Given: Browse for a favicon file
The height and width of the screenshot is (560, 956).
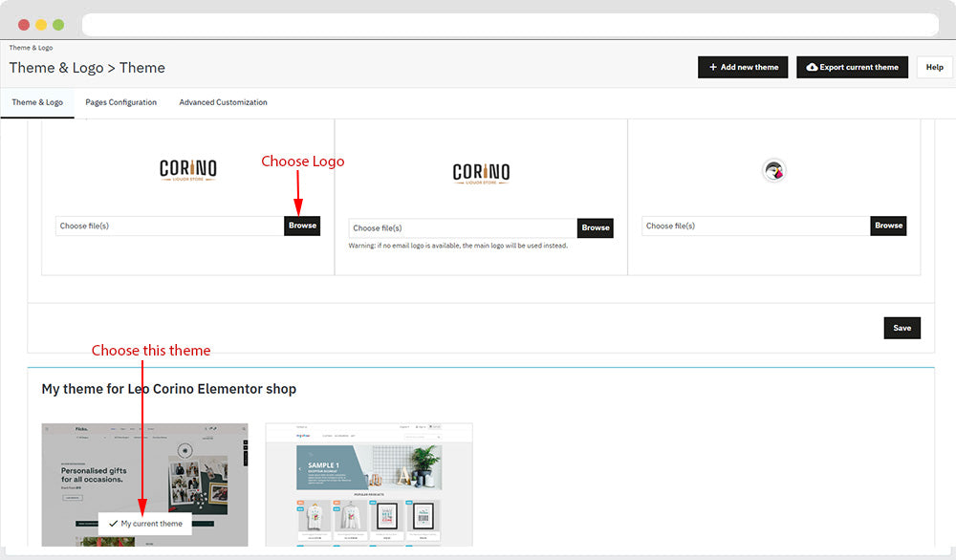Looking at the screenshot, I should pos(888,226).
